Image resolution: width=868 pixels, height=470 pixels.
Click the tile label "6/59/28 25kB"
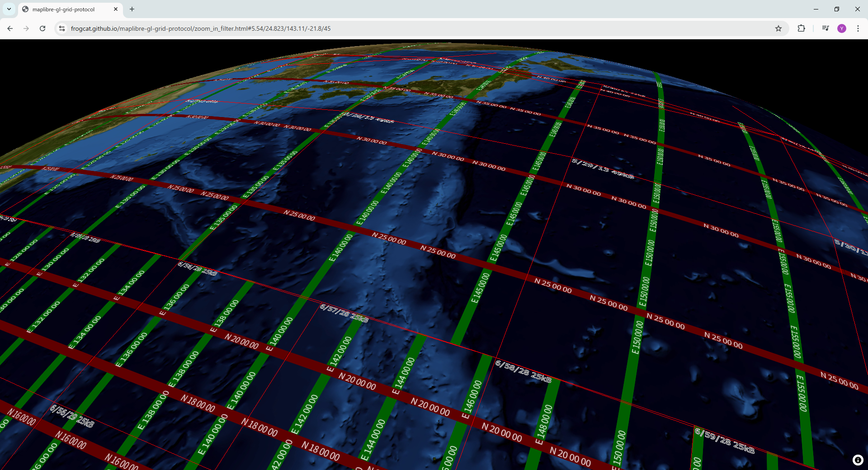click(725, 440)
